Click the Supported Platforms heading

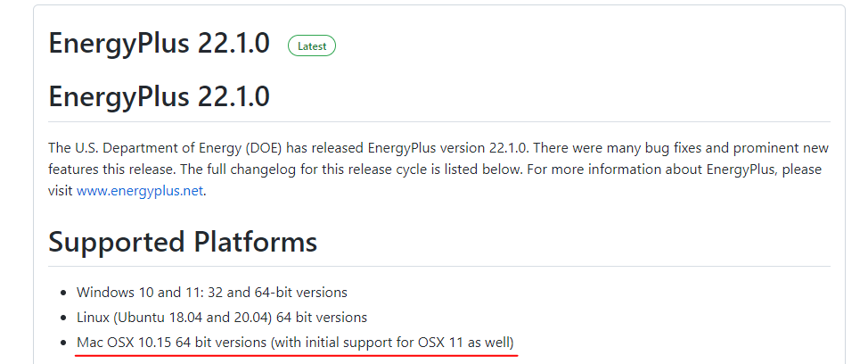pos(183,242)
